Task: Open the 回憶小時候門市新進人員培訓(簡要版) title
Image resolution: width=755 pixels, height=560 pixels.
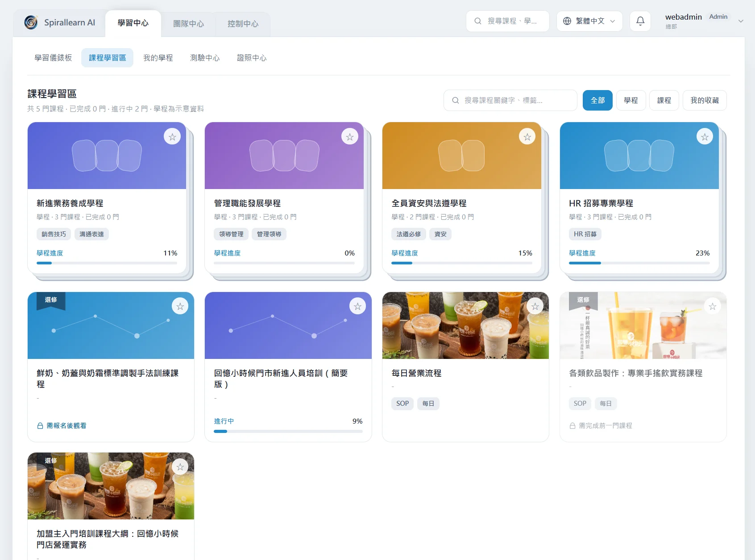Action: point(281,379)
